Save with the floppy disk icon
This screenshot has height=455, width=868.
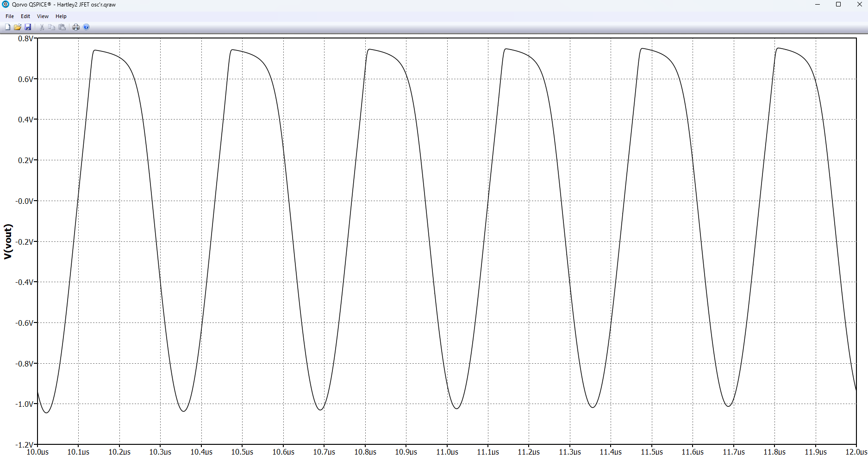pos(28,27)
